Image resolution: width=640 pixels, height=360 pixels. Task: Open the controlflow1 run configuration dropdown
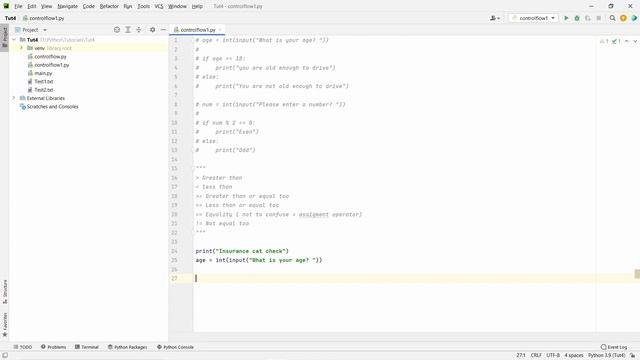coord(533,18)
